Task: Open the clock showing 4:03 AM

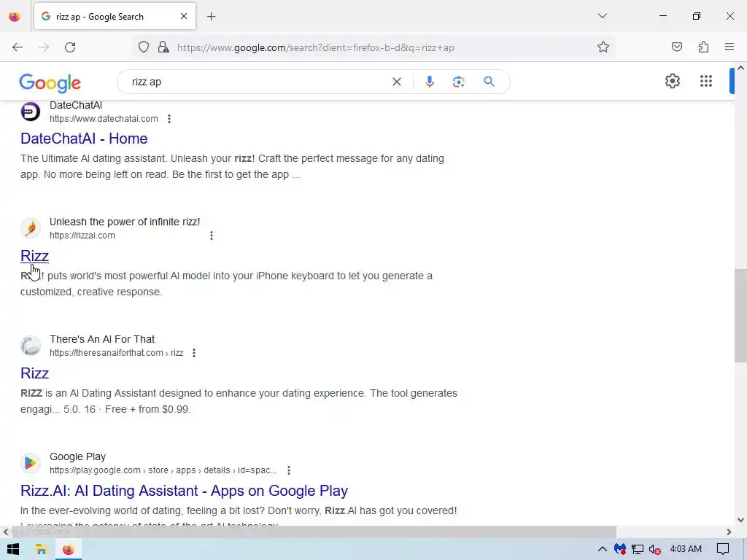Action: [x=686, y=550]
